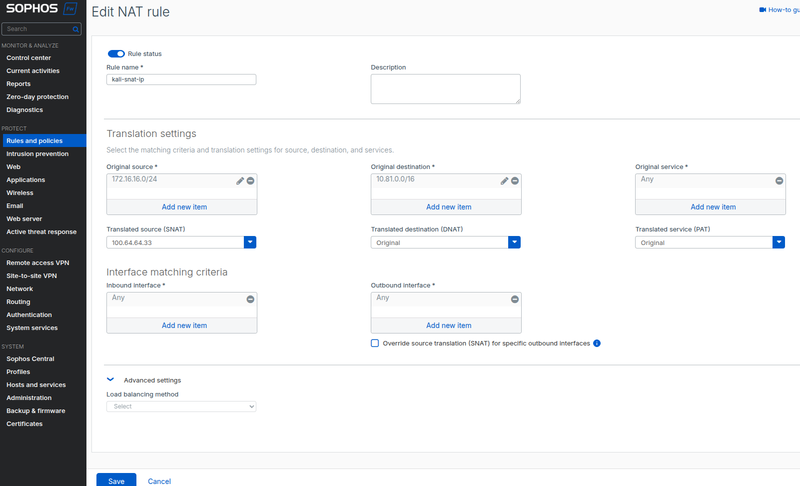Add new item to Original service

pyautogui.click(x=713, y=207)
